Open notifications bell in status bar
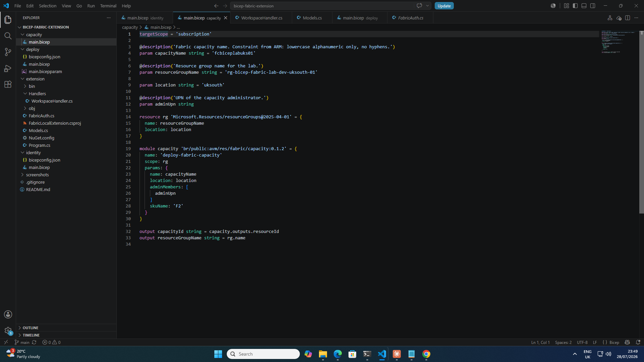The height and width of the screenshot is (362, 644). click(638, 342)
